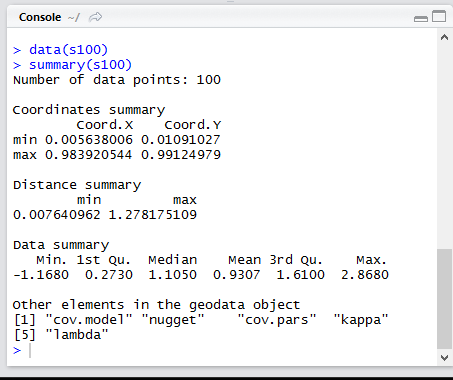The height and width of the screenshot is (380, 453).
Task: Click the summary(s100) command line
Action: pyautogui.click(x=80, y=65)
